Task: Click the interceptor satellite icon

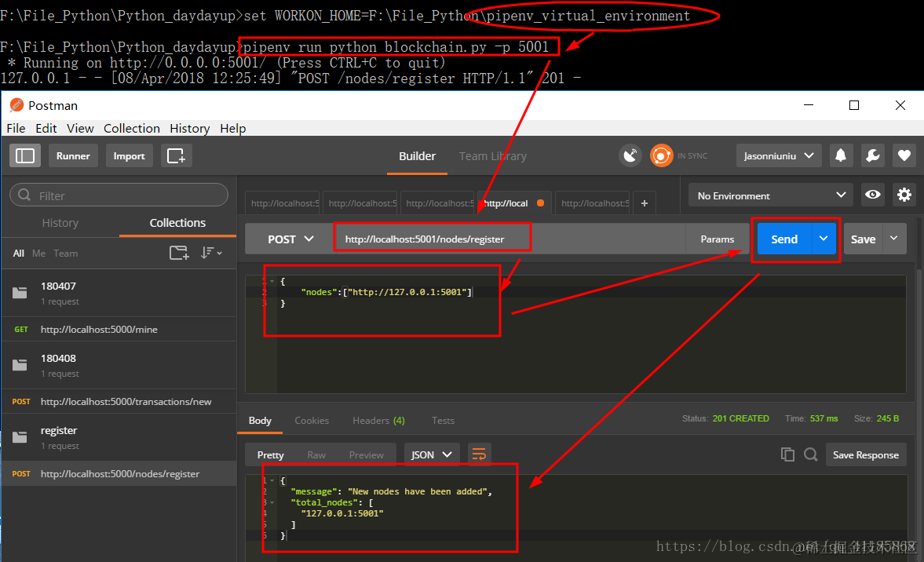Action: (x=630, y=156)
